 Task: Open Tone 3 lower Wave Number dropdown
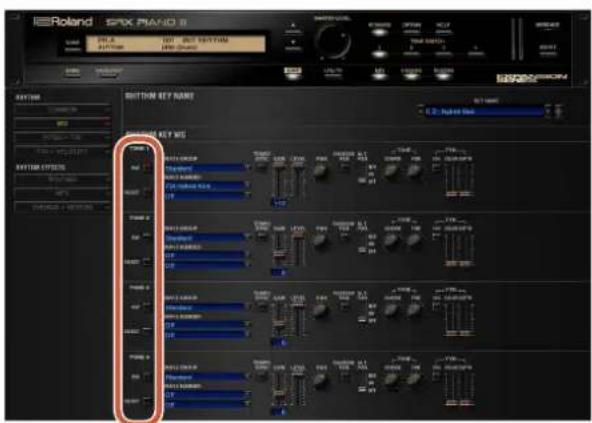point(208,335)
